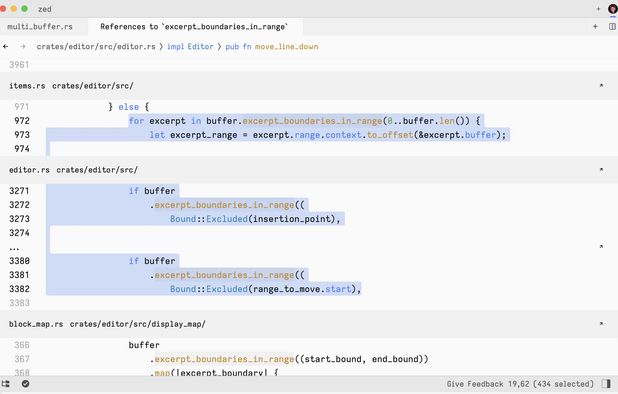618x394 pixels.
Task: Click (start_bound, end_bound) on line 367
Action: (361, 359)
